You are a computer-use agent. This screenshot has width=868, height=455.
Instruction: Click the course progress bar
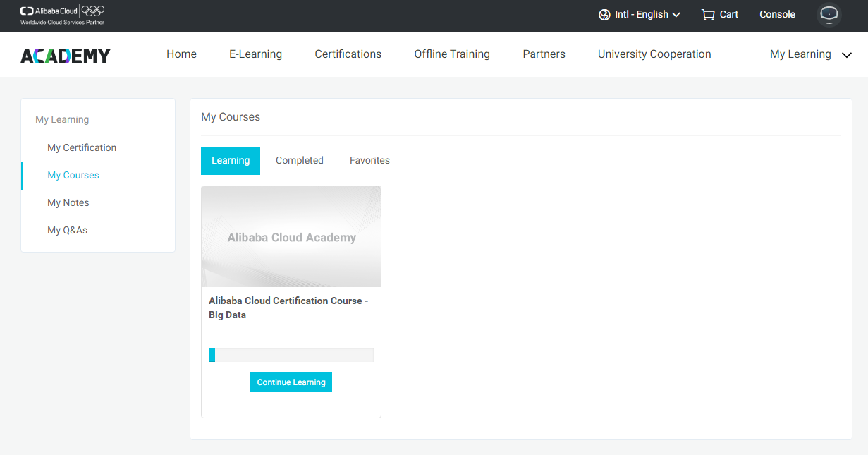[291, 354]
